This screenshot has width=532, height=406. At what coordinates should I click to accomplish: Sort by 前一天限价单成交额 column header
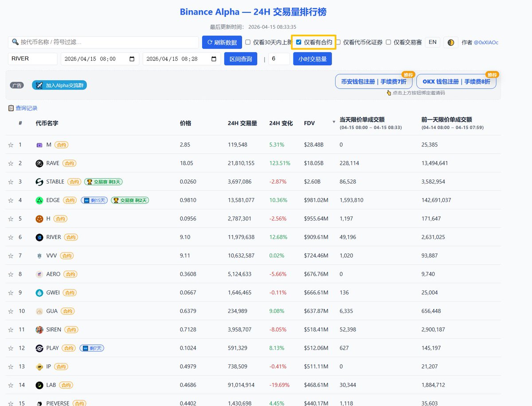pyautogui.click(x=446, y=120)
